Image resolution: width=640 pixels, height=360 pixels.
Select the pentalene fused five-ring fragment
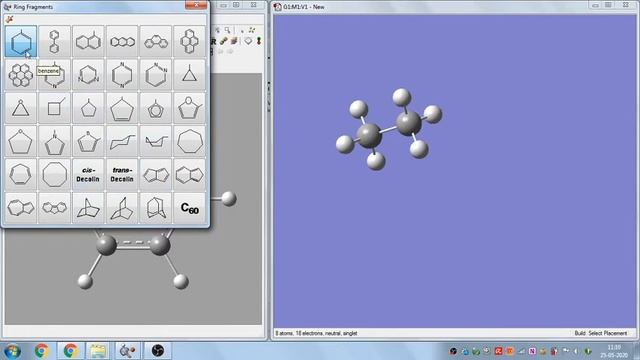[156, 175]
